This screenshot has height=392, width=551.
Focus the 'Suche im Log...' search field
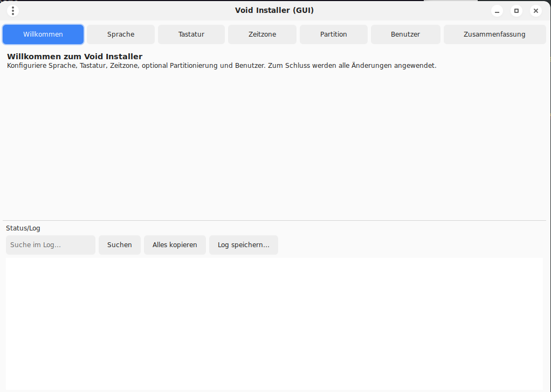[51, 245]
